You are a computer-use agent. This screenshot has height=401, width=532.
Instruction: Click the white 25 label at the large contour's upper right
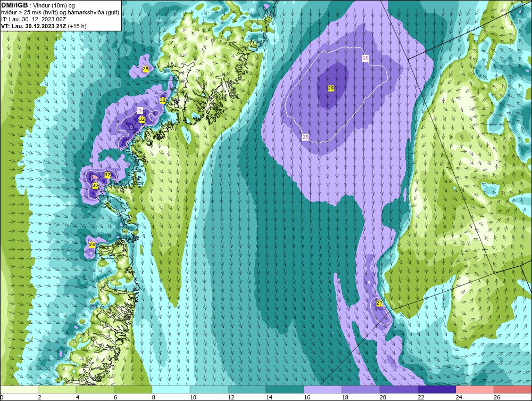point(365,59)
